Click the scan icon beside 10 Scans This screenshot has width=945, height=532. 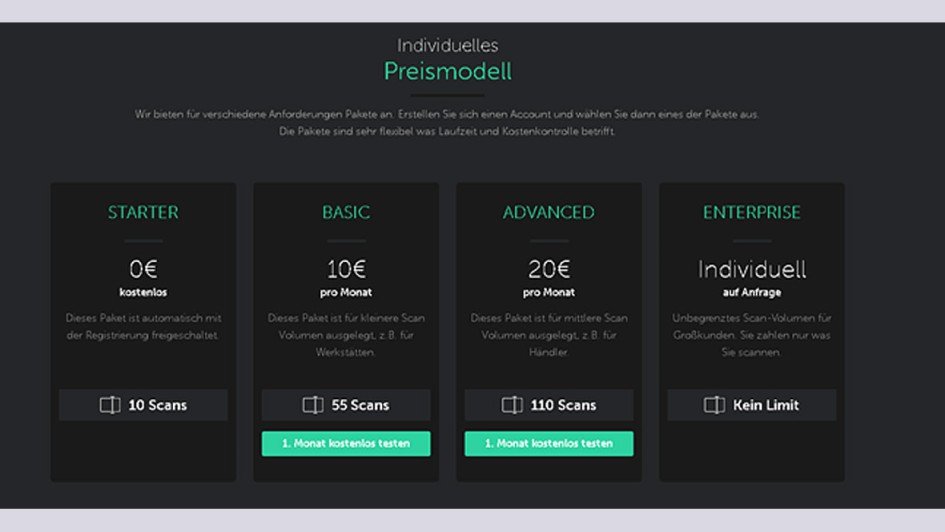tap(109, 405)
